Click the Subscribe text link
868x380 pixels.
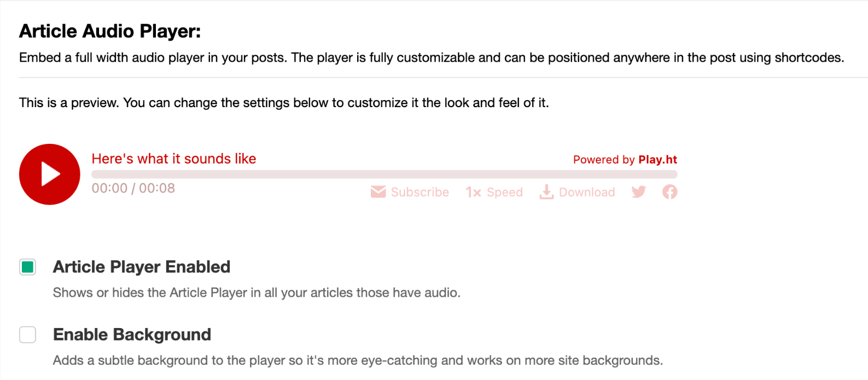420,192
